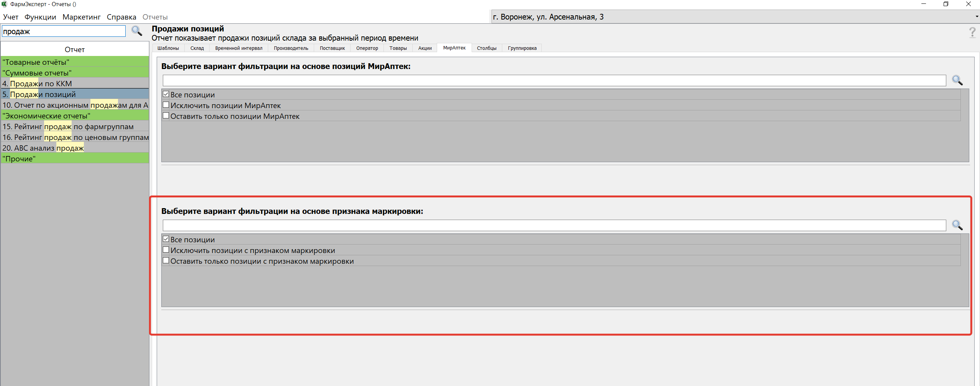
Task: Expand the pharmacy address dropdown
Action: tap(976, 17)
